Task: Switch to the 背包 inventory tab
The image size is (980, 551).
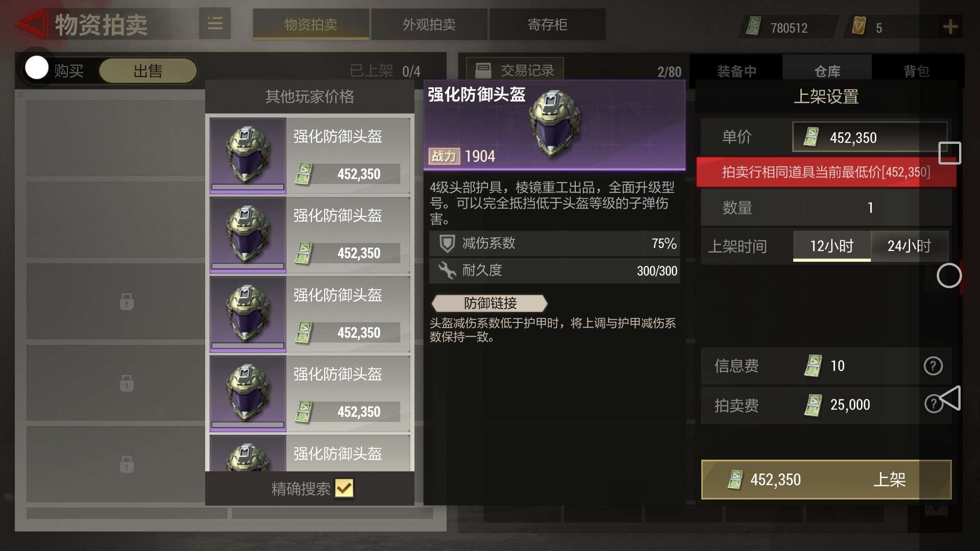Action: coord(916,71)
